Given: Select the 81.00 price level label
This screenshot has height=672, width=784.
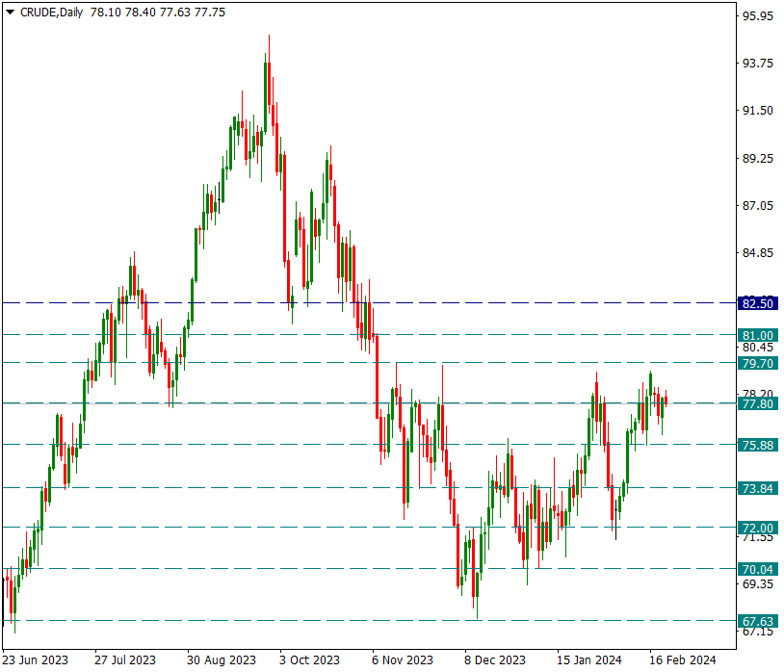Looking at the screenshot, I should click(x=757, y=336).
